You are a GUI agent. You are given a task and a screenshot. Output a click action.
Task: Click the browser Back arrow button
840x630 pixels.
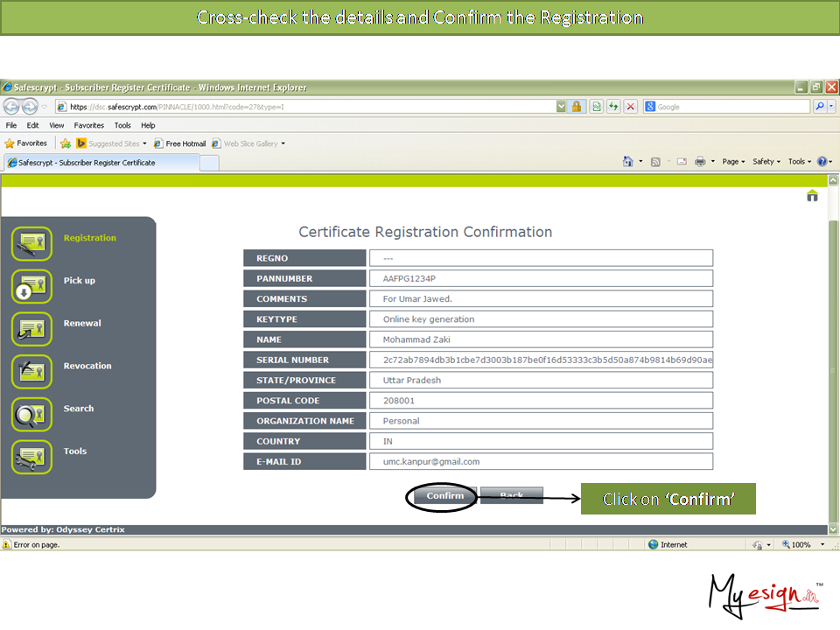coord(12,107)
